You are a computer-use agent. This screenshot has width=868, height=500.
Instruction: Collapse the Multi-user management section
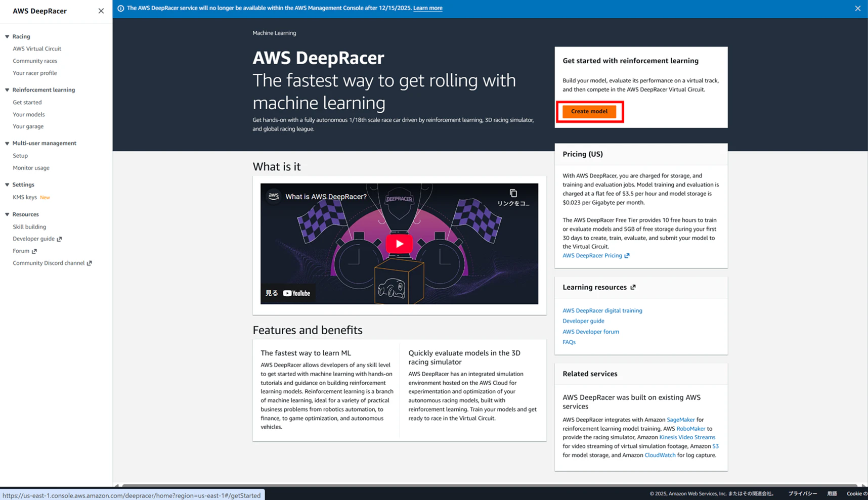coord(7,144)
